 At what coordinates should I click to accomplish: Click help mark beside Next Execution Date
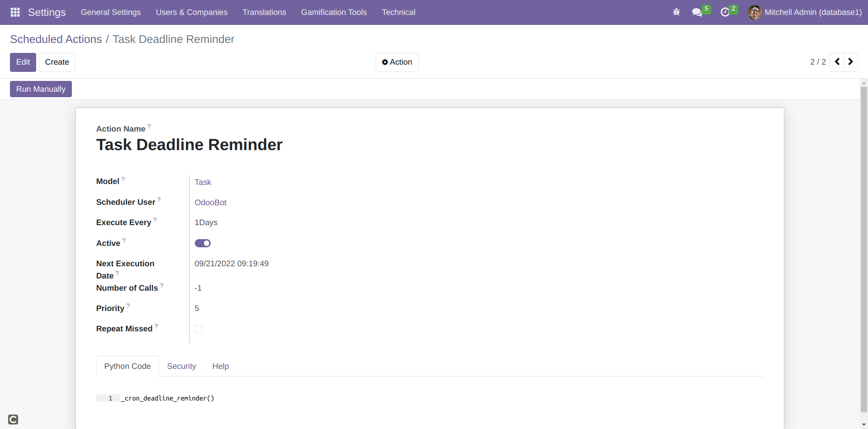(118, 273)
